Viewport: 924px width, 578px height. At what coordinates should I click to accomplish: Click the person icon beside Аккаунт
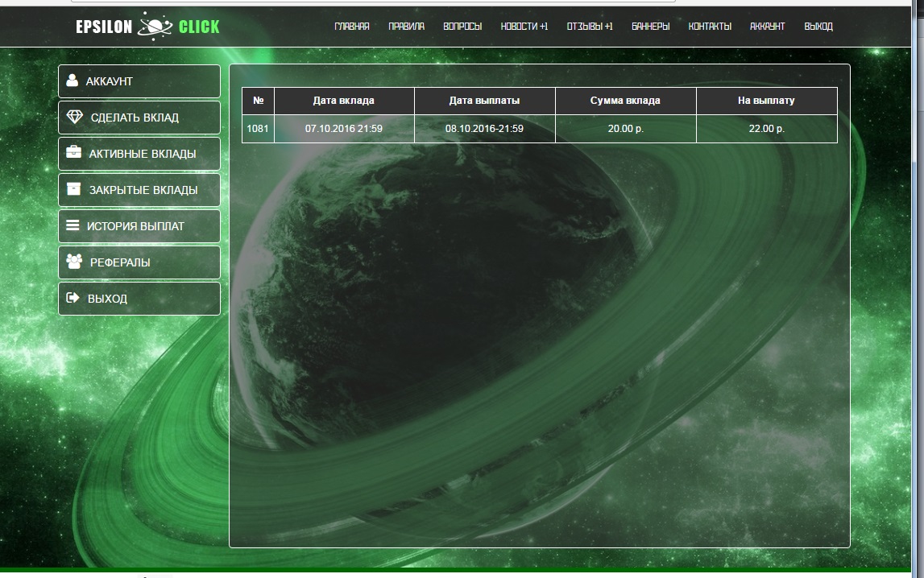[x=73, y=81]
